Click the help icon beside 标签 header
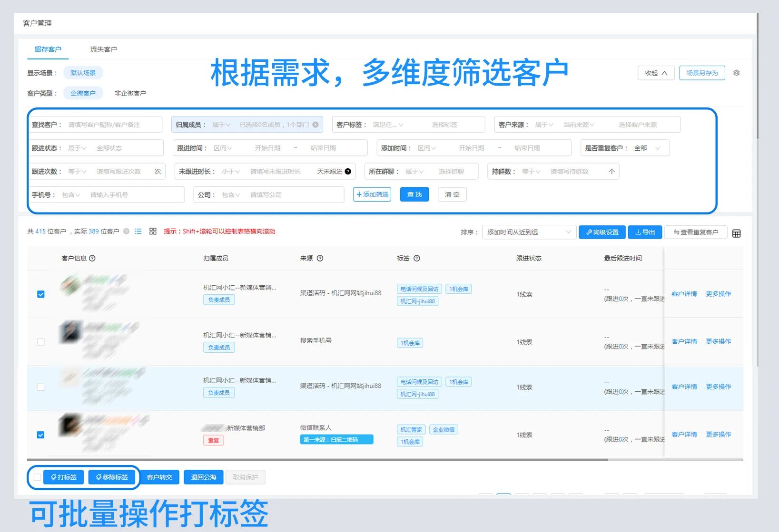This screenshot has width=779, height=532. (417, 258)
